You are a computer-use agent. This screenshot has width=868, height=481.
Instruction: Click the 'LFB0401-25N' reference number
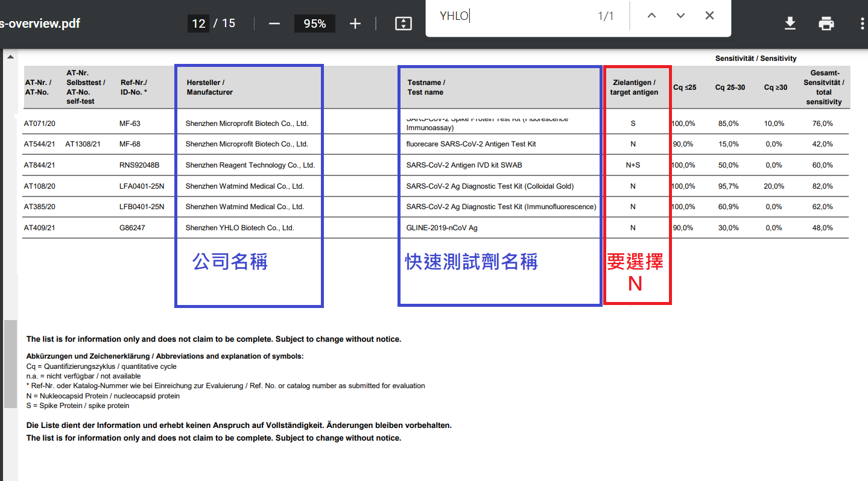tap(142, 207)
